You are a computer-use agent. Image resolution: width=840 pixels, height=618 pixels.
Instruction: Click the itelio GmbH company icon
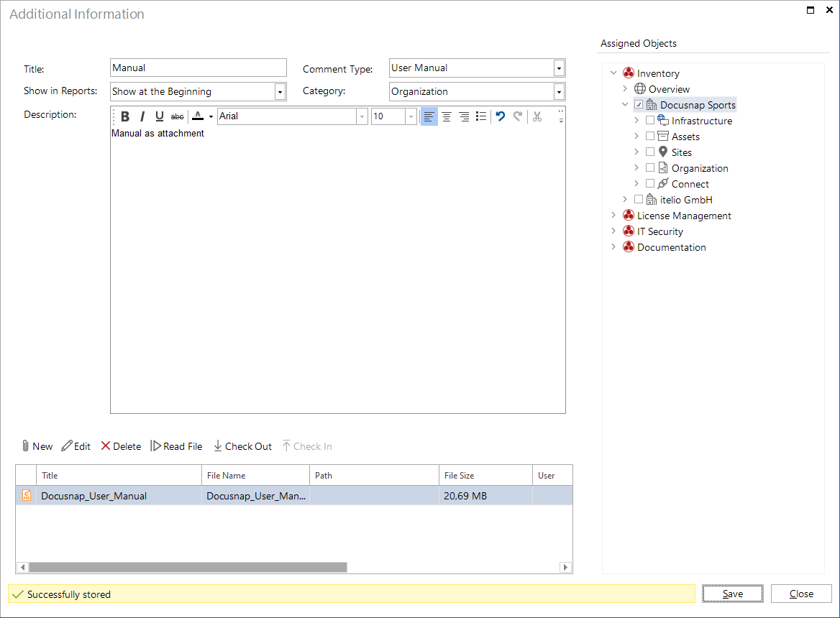tap(652, 200)
